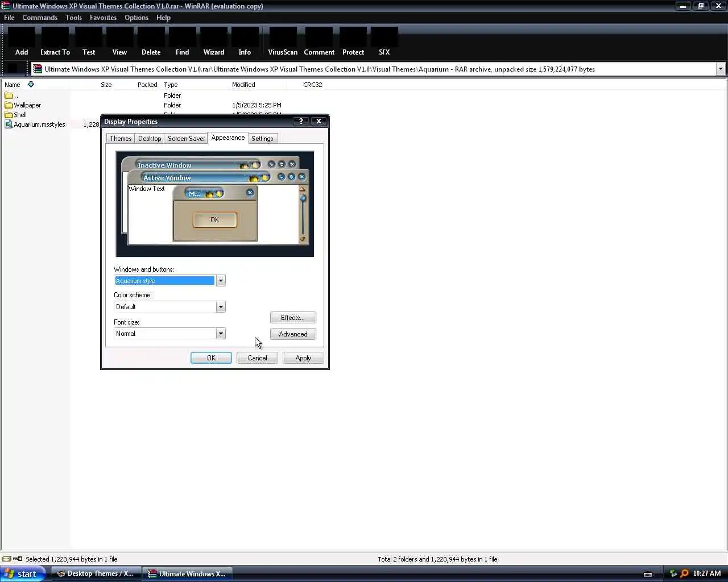Click the Wallpaper folder icon
Screen dimensions: 728x582
[9, 105]
